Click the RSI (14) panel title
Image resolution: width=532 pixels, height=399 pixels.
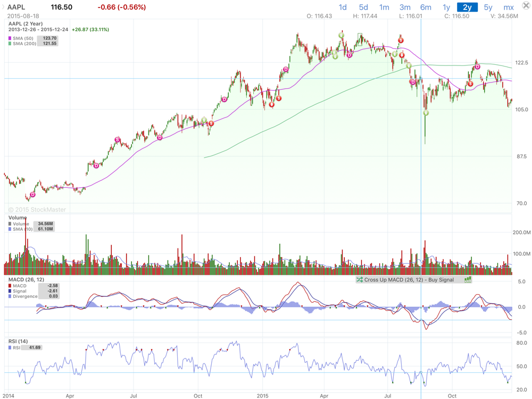[x=18, y=342]
